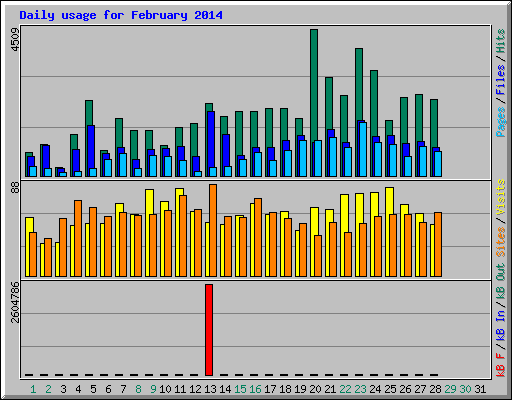This screenshot has height=400, width=512.
Task: Click green day label 22 on the x-axis
Action: coord(345,389)
